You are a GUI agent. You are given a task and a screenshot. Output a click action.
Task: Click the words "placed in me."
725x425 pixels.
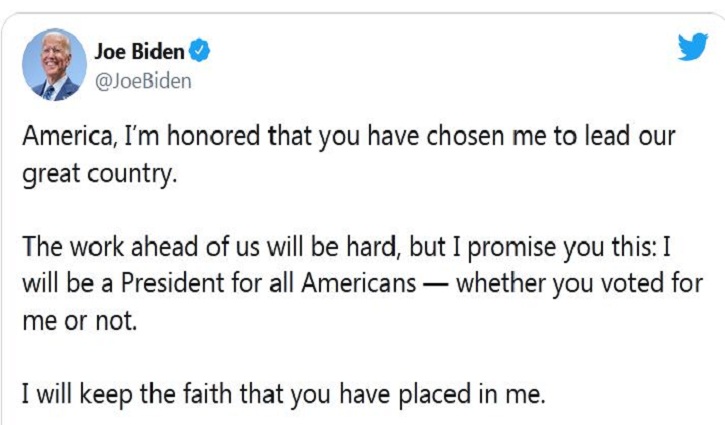(x=472, y=394)
